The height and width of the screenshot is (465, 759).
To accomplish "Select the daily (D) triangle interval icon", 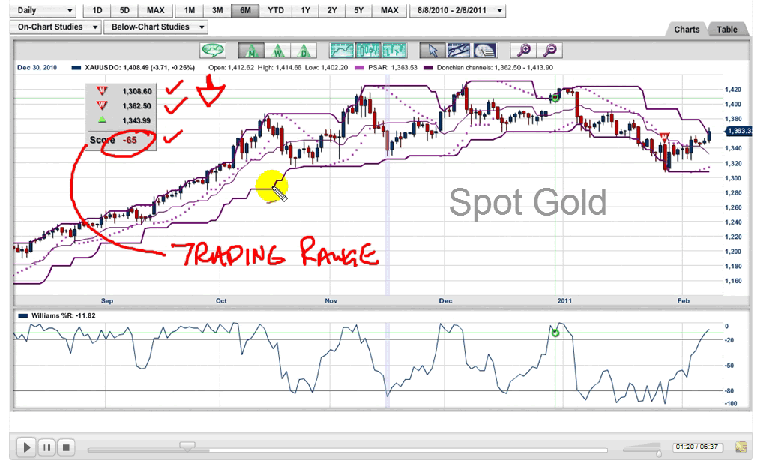I will tap(304, 50).
